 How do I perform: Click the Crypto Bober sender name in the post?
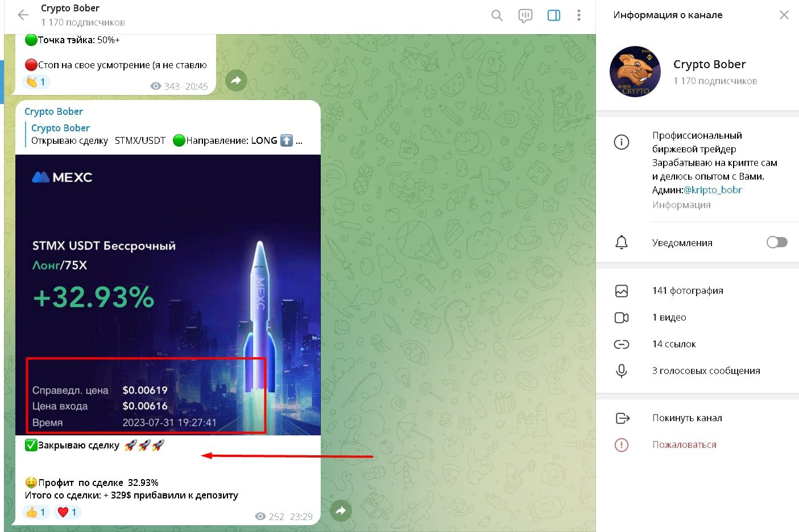click(x=53, y=111)
